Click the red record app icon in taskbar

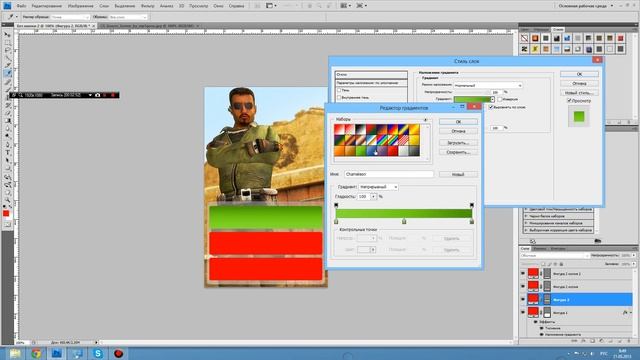(x=118, y=353)
